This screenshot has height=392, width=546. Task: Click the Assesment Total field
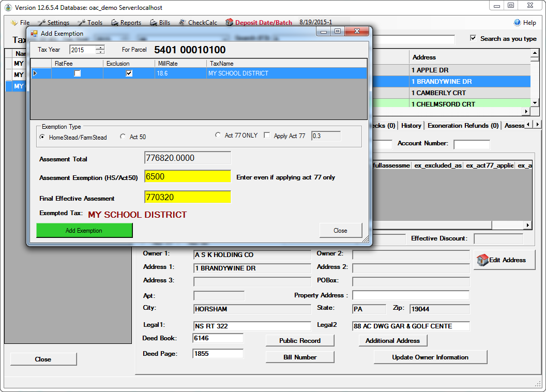(x=188, y=158)
